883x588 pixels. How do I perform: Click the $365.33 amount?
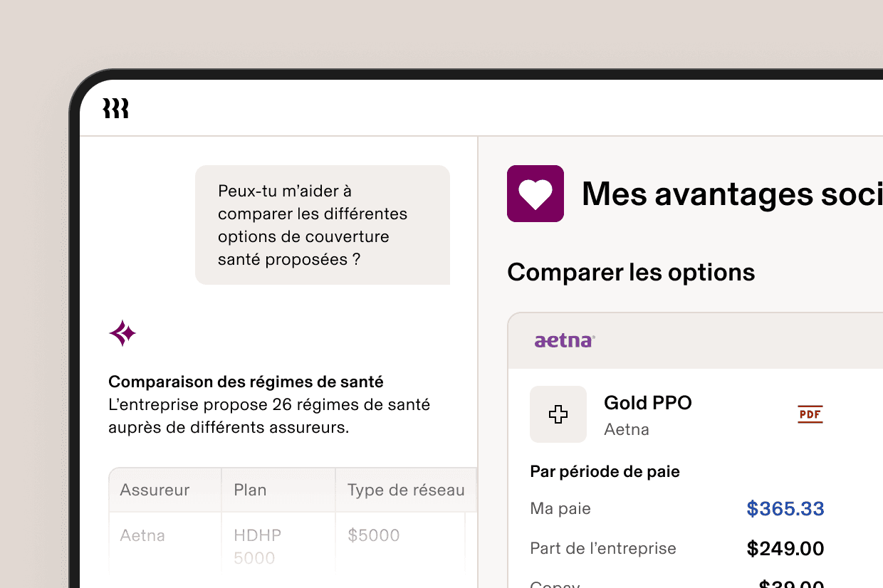[x=785, y=509]
